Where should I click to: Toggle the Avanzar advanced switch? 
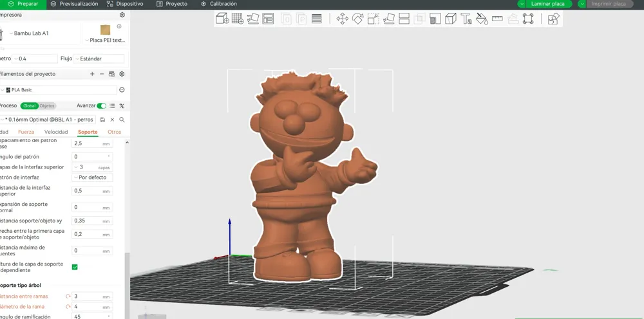(102, 105)
